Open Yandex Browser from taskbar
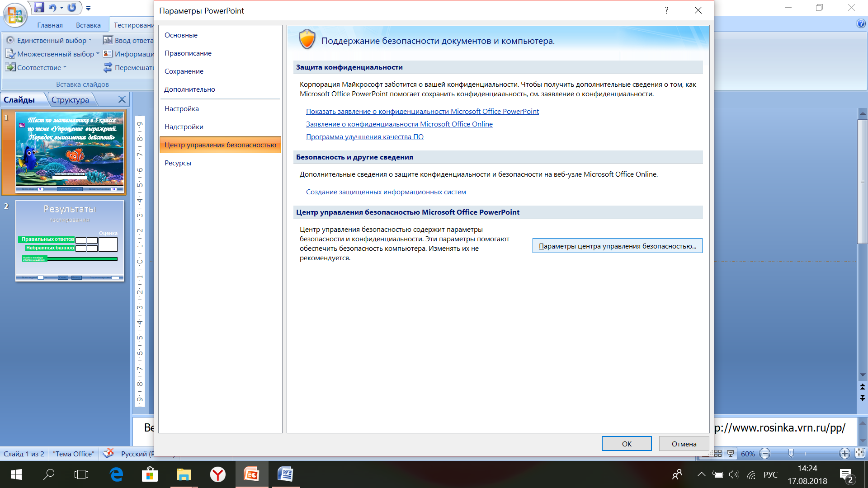The width and height of the screenshot is (868, 488). click(218, 474)
